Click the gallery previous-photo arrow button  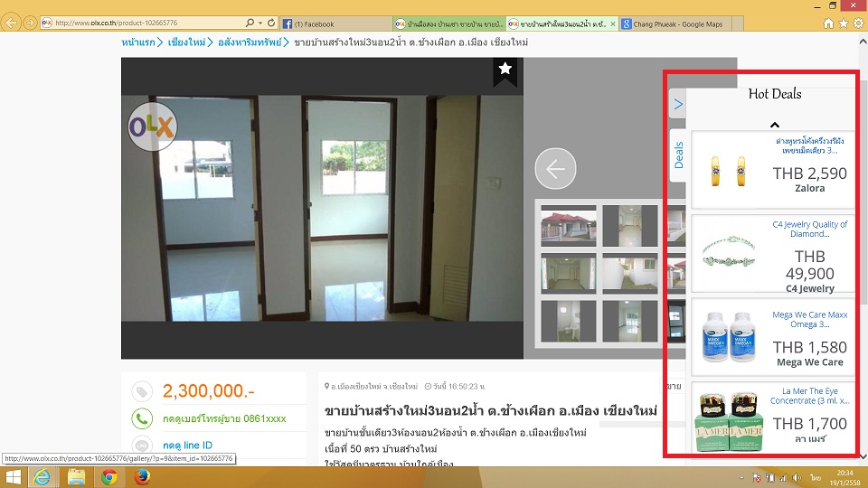click(x=555, y=169)
